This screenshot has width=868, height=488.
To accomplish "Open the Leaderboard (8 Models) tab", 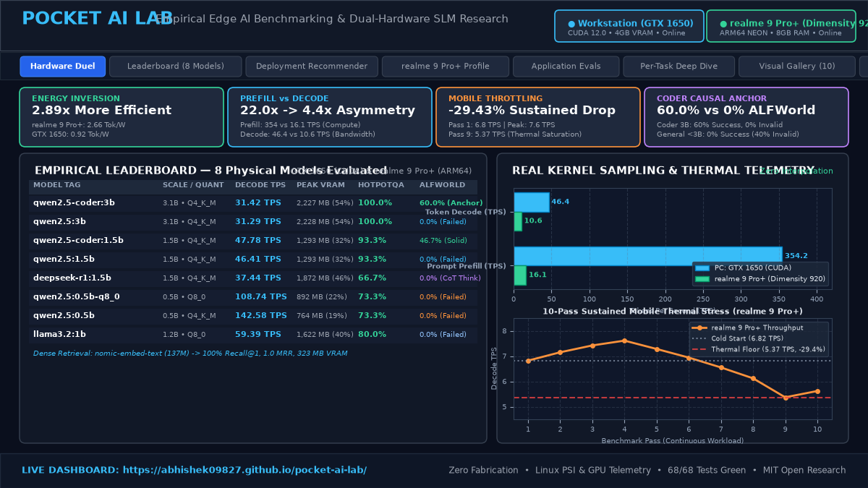I will click(x=176, y=67).
